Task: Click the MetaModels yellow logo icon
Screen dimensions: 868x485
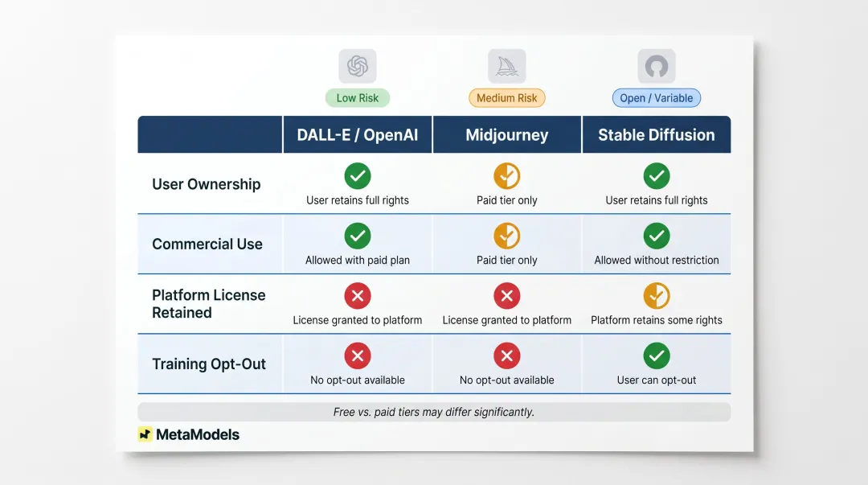Action: point(145,434)
